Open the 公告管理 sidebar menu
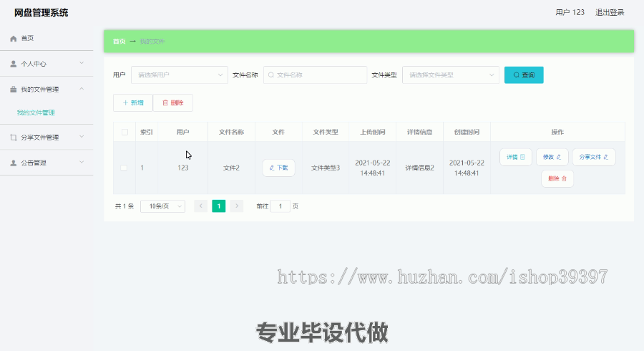Image resolution: width=644 pixels, height=351 pixels. [47, 163]
